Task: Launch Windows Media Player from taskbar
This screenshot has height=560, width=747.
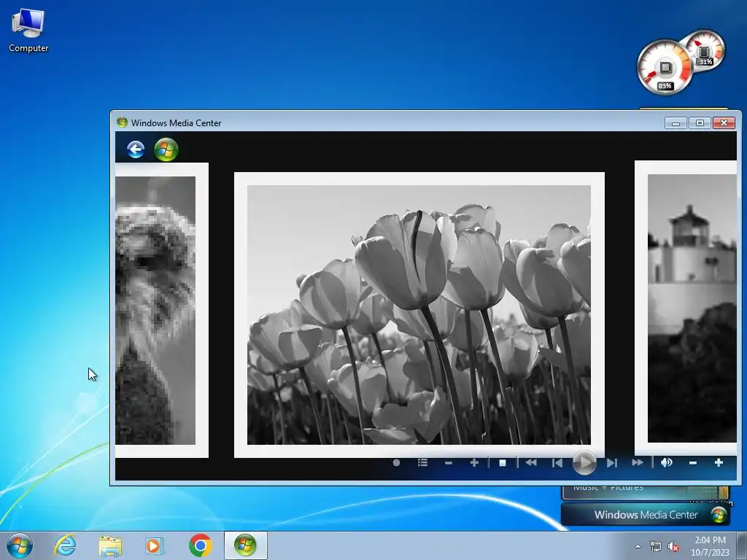Action: 154,545
